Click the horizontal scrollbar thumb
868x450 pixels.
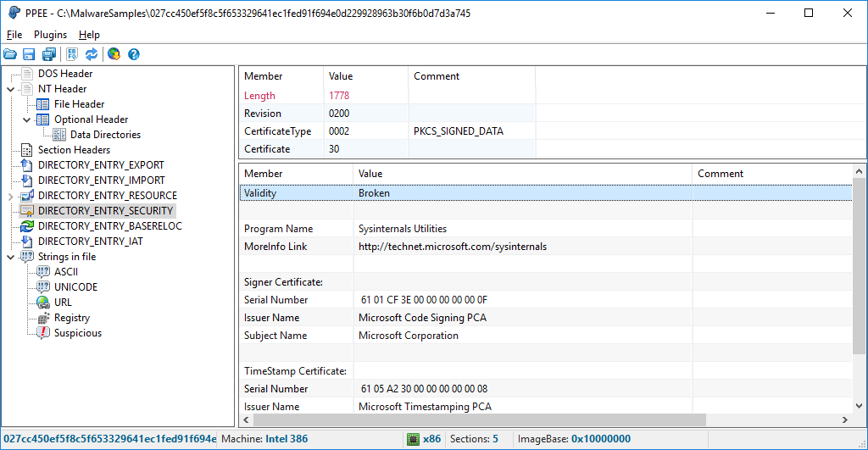[480, 420]
